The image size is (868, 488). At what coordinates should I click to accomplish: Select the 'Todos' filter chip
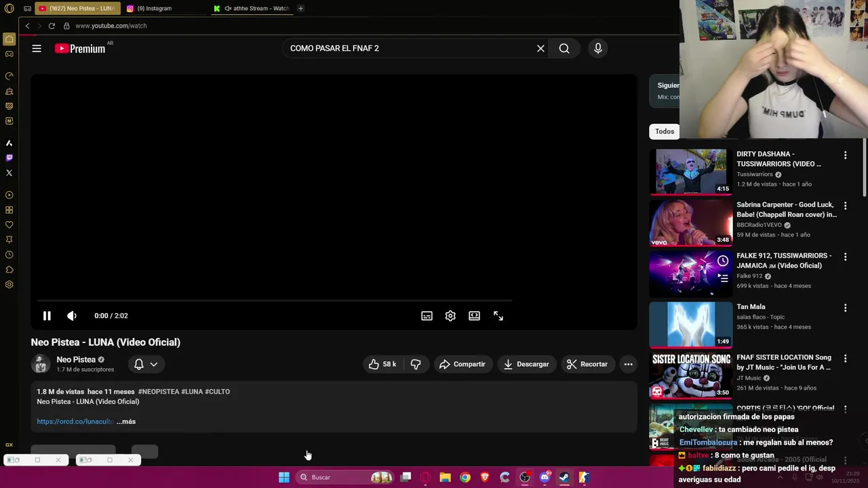pyautogui.click(x=665, y=131)
